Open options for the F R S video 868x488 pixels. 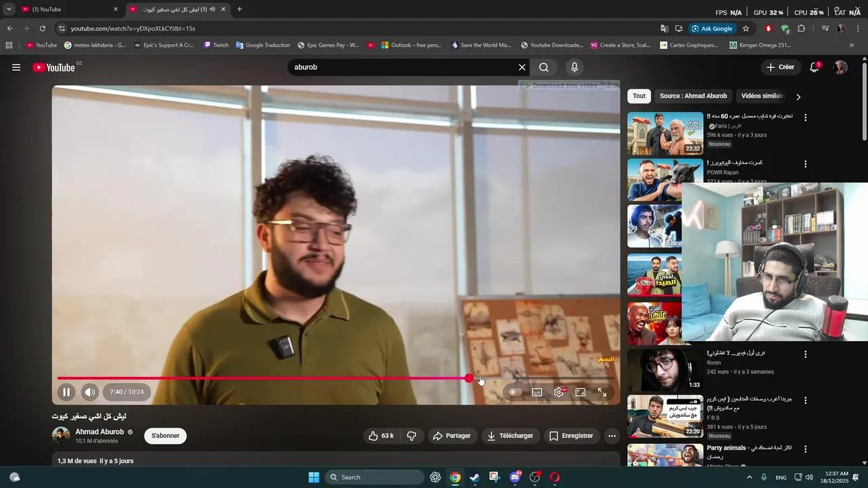[806, 401]
